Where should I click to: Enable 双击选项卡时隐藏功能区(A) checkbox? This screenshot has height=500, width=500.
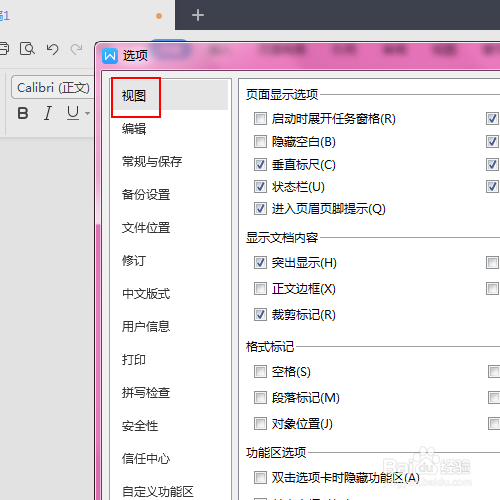260,477
